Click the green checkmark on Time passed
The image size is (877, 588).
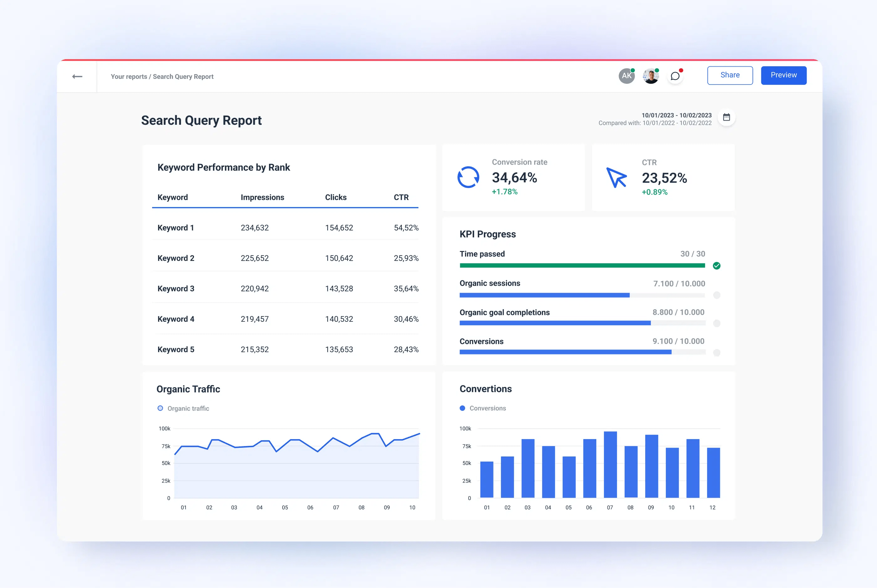tap(717, 266)
